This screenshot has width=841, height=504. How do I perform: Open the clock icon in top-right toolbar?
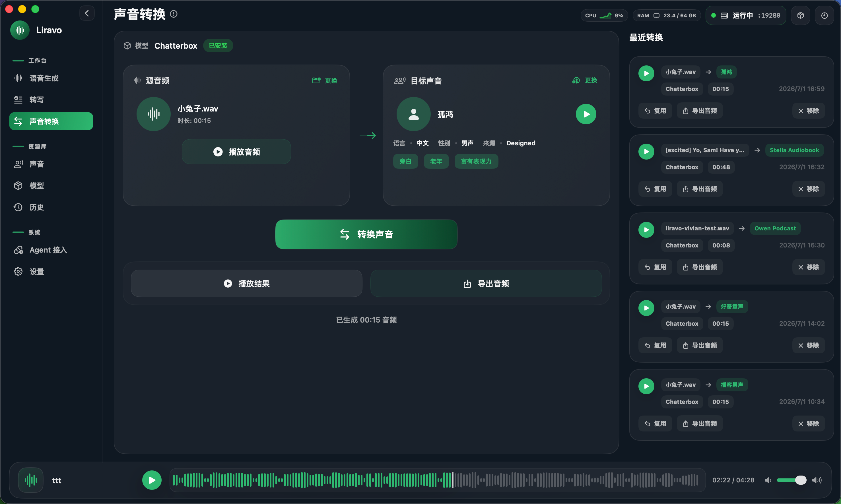[824, 15]
